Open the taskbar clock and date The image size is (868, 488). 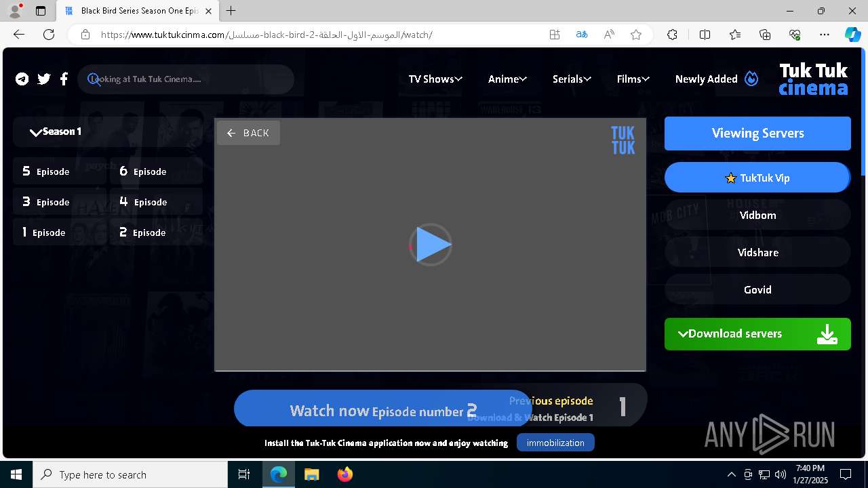[x=810, y=474]
